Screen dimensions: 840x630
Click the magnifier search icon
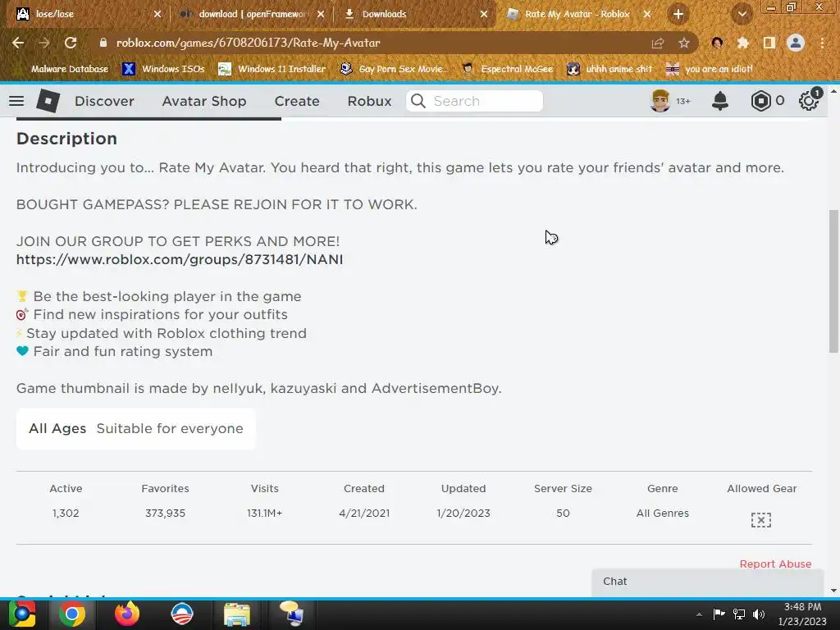(x=418, y=101)
